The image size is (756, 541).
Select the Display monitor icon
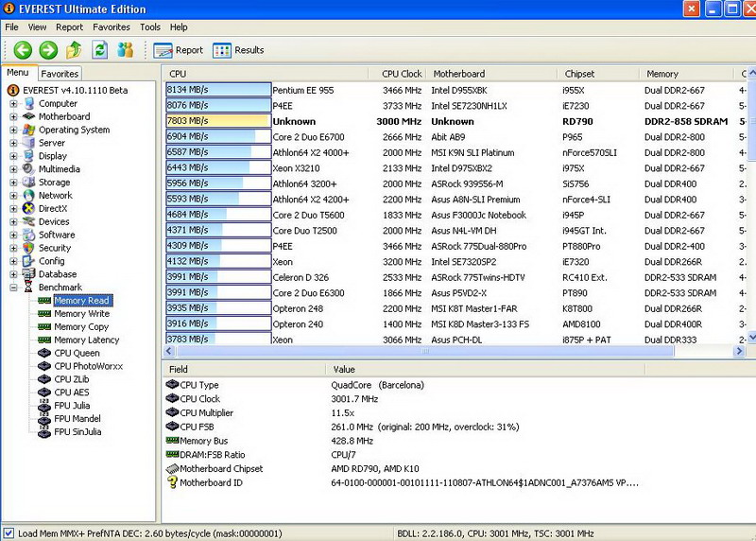[x=29, y=156]
